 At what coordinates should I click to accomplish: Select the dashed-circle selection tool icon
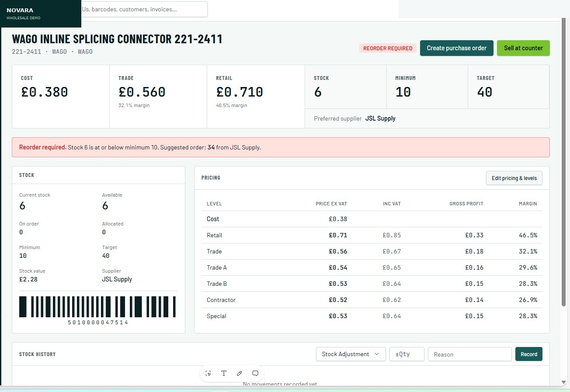click(x=208, y=373)
